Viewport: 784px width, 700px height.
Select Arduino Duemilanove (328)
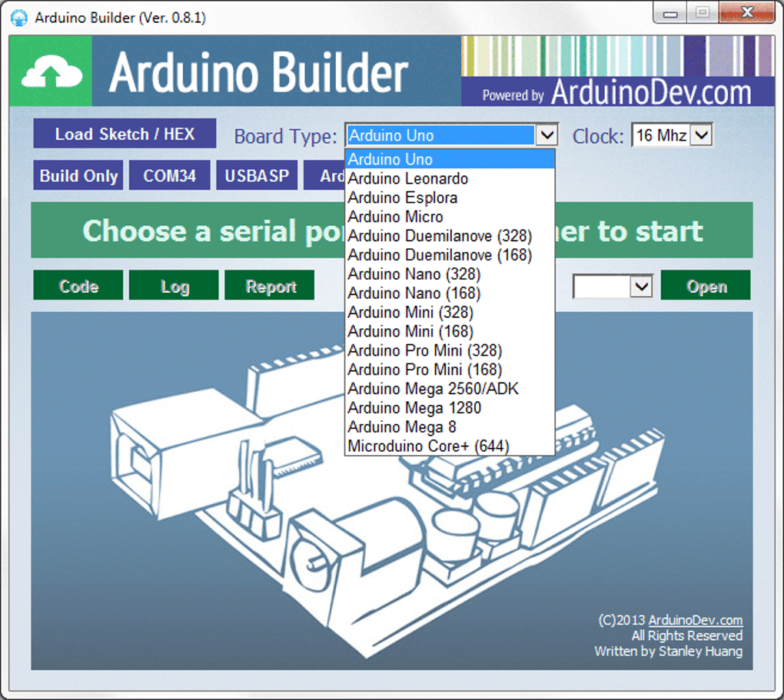(450, 235)
